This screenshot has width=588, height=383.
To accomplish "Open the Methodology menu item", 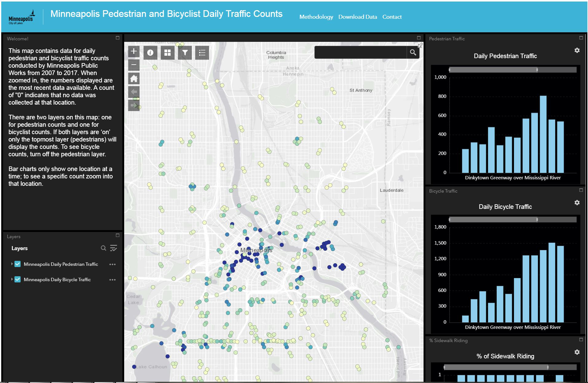I will pyautogui.click(x=317, y=17).
